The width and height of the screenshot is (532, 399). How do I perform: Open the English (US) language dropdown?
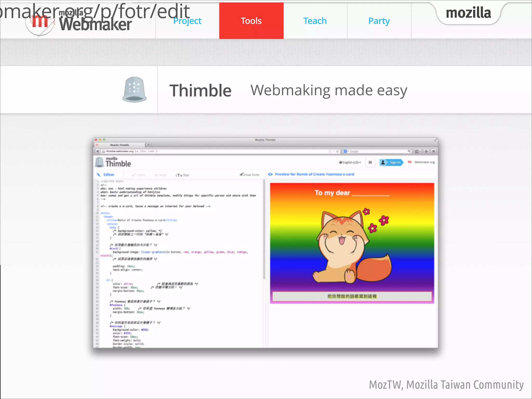[x=350, y=162]
